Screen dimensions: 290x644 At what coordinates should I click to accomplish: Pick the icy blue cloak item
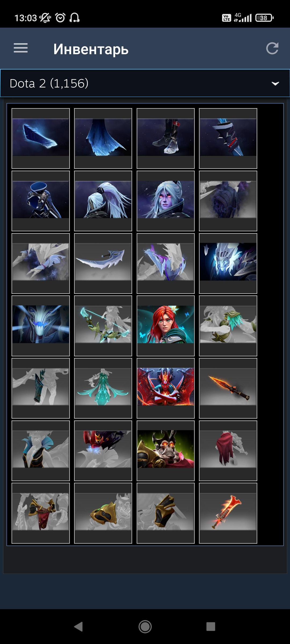[103, 138]
